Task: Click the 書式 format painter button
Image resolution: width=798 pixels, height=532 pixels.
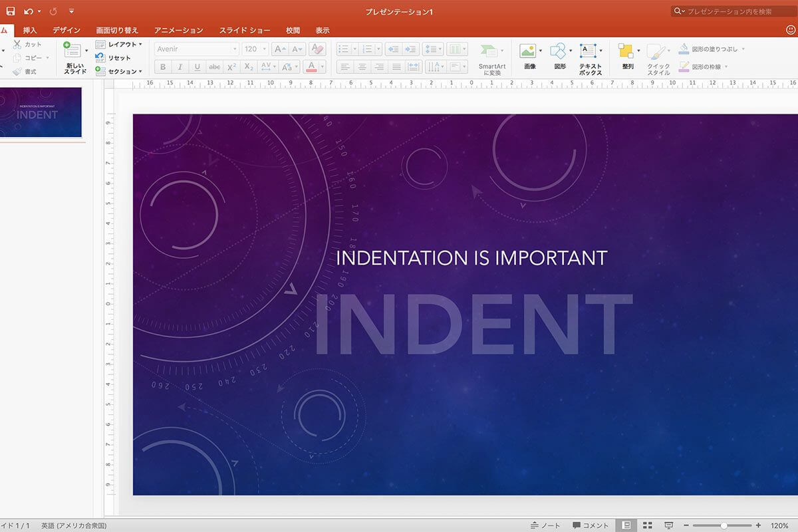Action: click(x=26, y=71)
